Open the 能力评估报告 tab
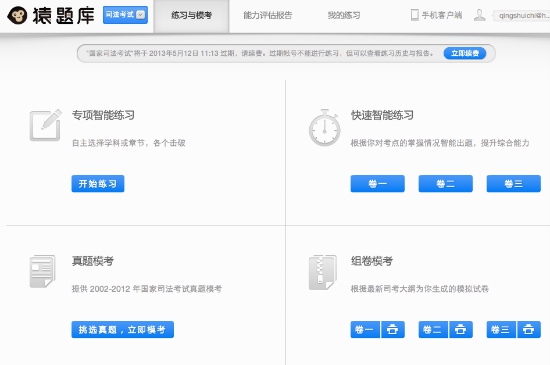This screenshot has width=550, height=365. pos(268,15)
